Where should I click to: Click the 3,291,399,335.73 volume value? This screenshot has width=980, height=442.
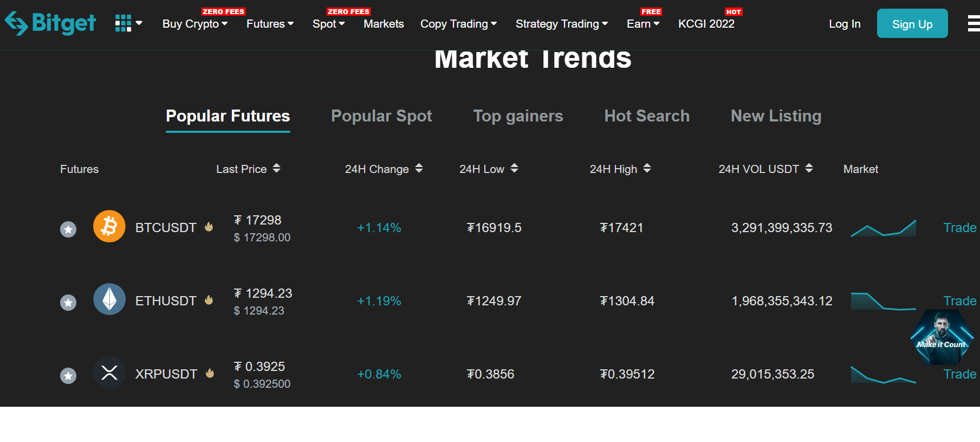(x=782, y=228)
